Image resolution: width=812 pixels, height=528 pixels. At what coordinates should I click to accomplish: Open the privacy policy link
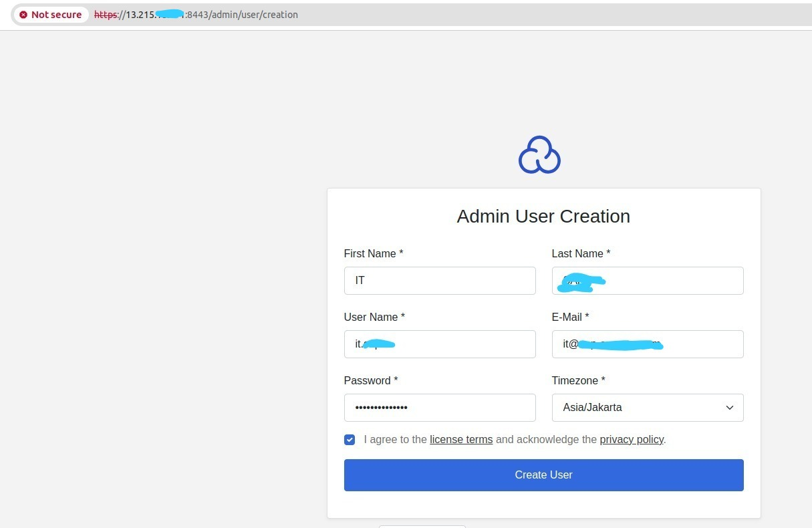(631, 439)
